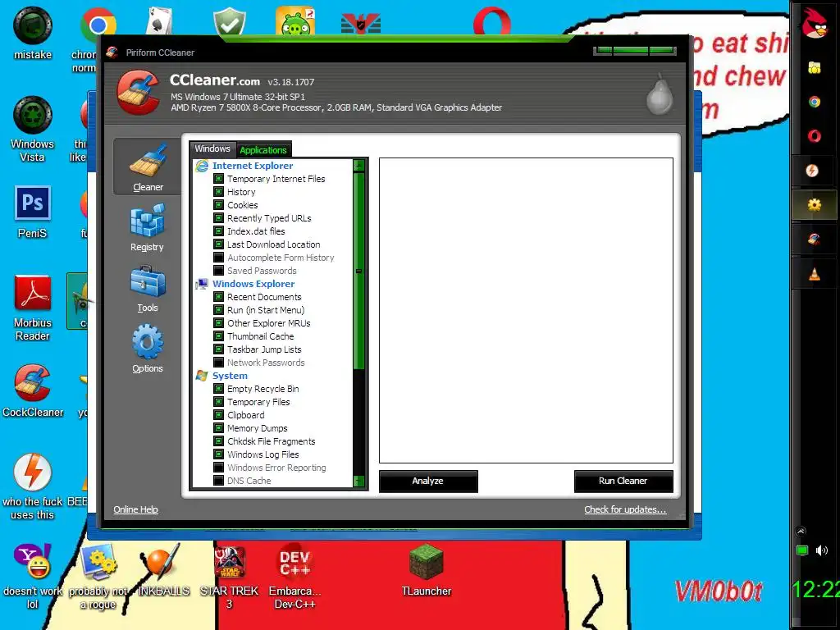Select the CockCleaner desktop shortcut
Screen dimensions: 840x630
[33, 391]
